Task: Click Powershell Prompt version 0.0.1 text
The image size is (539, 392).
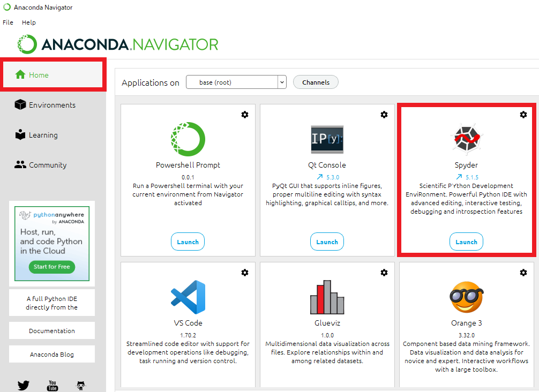Action: (188, 177)
